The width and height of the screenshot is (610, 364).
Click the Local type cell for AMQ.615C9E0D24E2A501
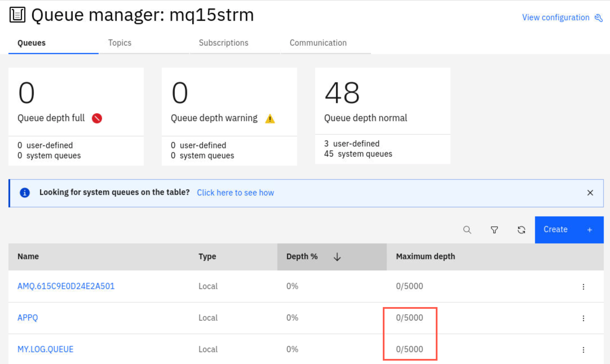[208, 286]
